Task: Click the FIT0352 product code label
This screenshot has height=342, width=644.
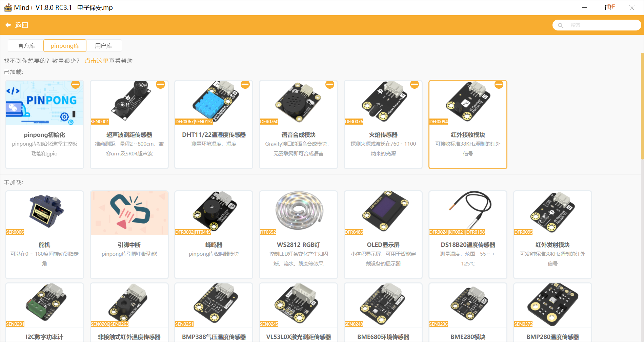Action: [268, 232]
